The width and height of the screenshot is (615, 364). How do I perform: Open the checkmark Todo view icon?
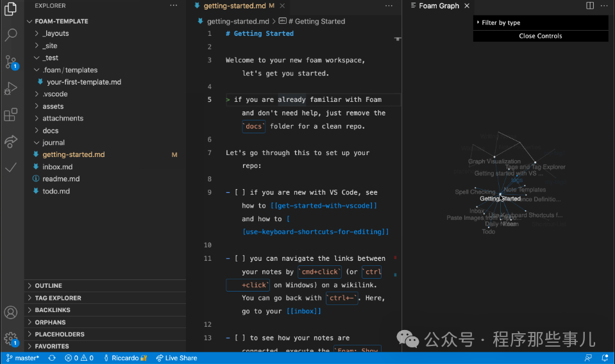pyautogui.click(x=11, y=168)
